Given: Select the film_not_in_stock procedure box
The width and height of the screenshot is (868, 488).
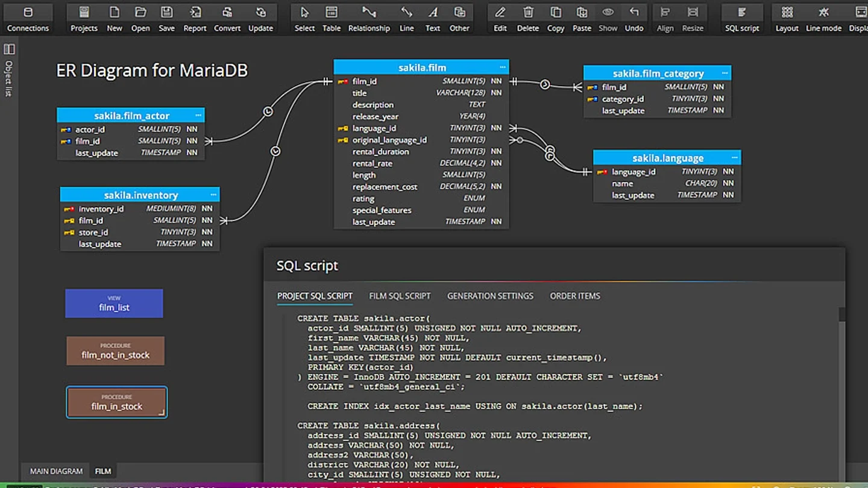Looking at the screenshot, I should (x=115, y=351).
